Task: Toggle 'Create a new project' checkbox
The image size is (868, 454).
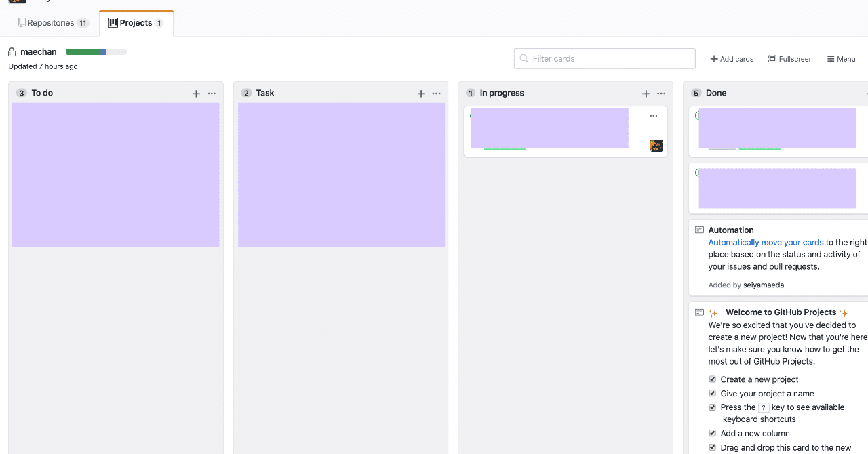Action: (712, 379)
